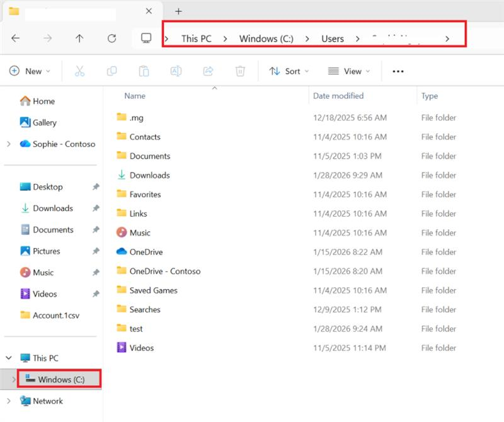The width and height of the screenshot is (504, 422).
Task: Select the Videos folder in the file list
Action: click(x=135, y=348)
